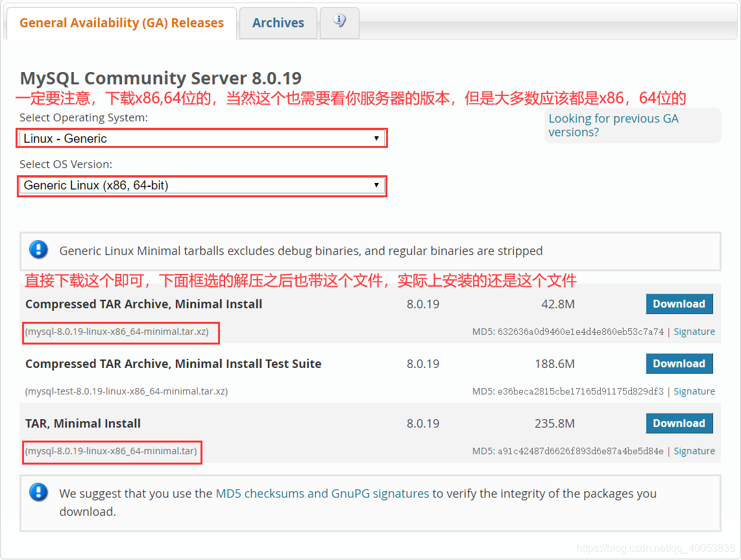Open Signature link for mysql-8.0.19 minimal.tar.xz

pyautogui.click(x=694, y=332)
